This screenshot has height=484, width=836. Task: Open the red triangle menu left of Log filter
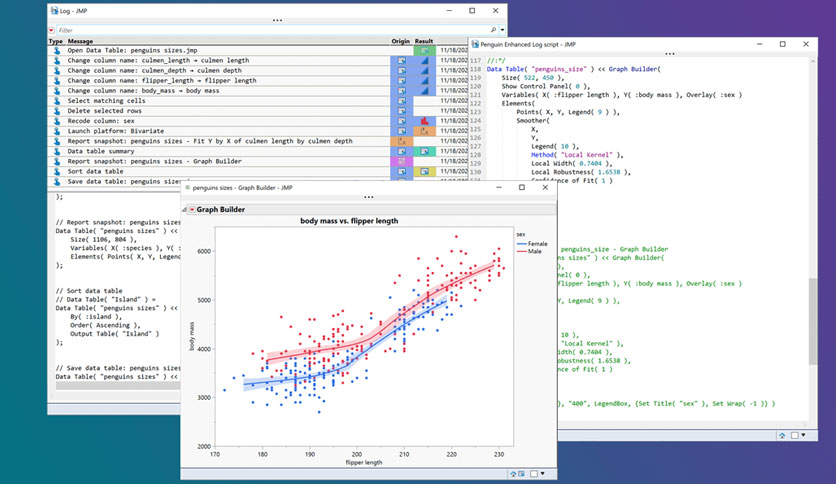coord(51,30)
